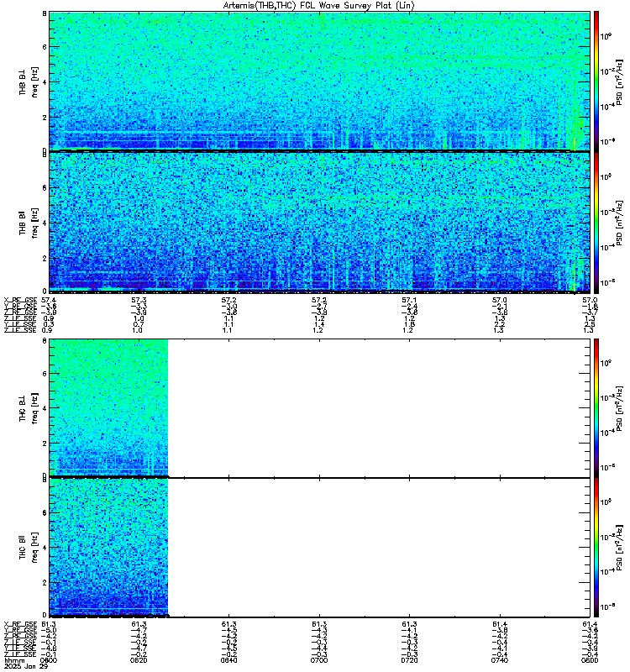The height and width of the screenshot is (672, 630).
Task: Click the color bar beside THC B⊥ panel
Action: 596,407
